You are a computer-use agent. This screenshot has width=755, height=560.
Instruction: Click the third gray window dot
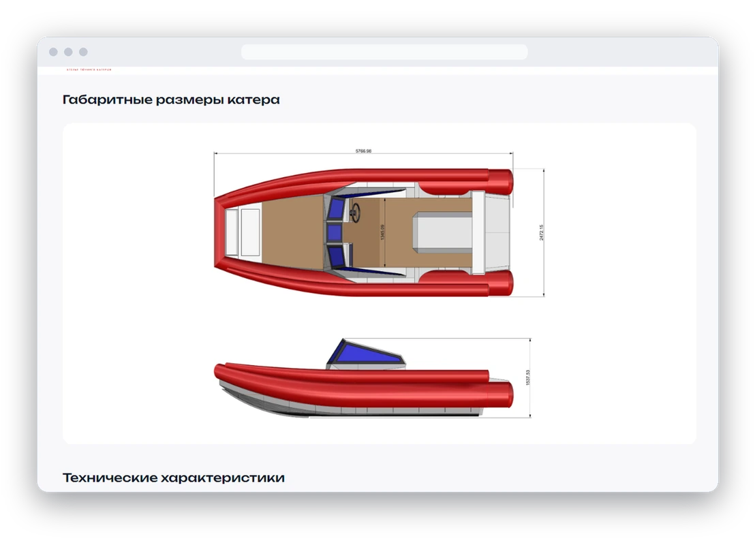tap(83, 52)
